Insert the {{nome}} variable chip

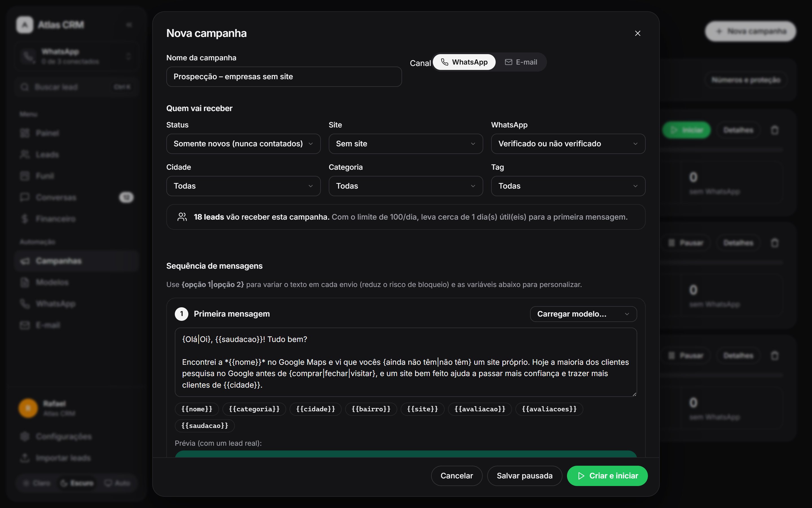pyautogui.click(x=197, y=409)
